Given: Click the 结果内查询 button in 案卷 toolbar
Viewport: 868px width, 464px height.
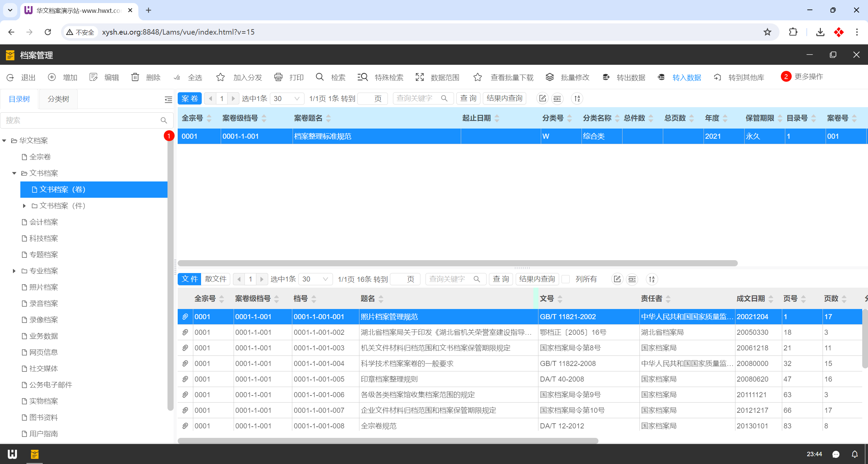Looking at the screenshot, I should point(504,98).
